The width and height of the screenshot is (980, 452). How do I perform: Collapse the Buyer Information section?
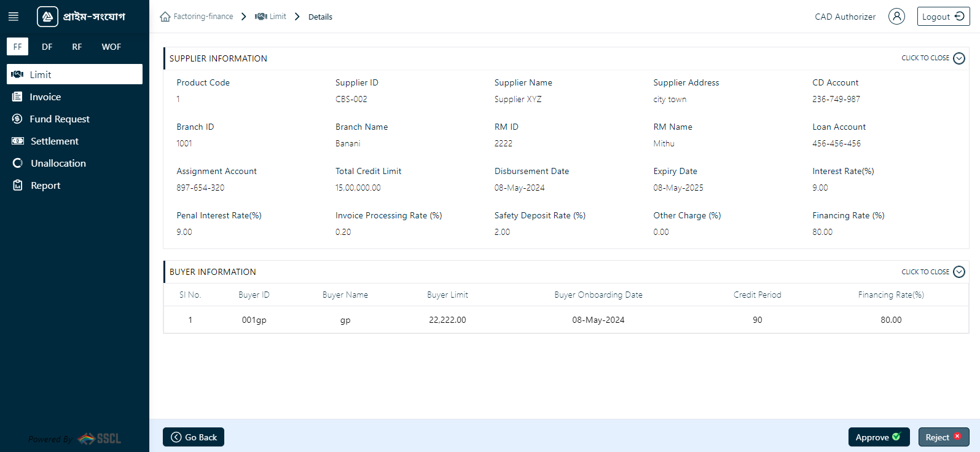pyautogui.click(x=933, y=272)
